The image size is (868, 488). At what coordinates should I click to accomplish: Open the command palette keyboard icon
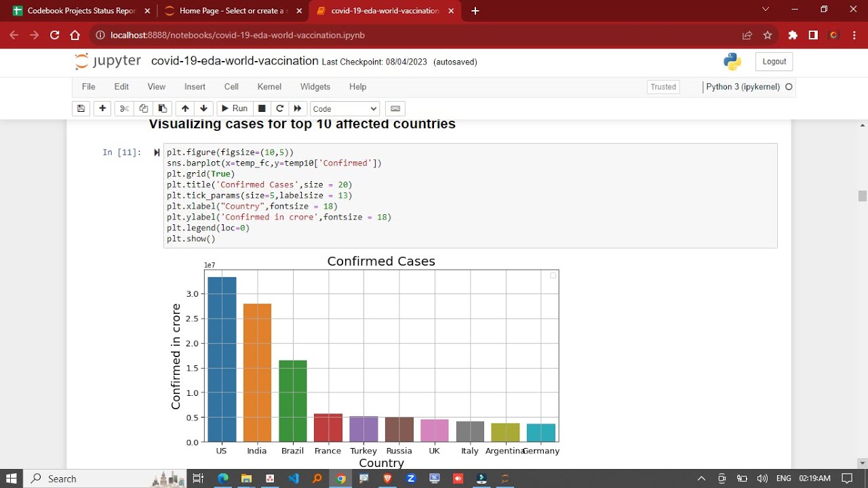395,108
